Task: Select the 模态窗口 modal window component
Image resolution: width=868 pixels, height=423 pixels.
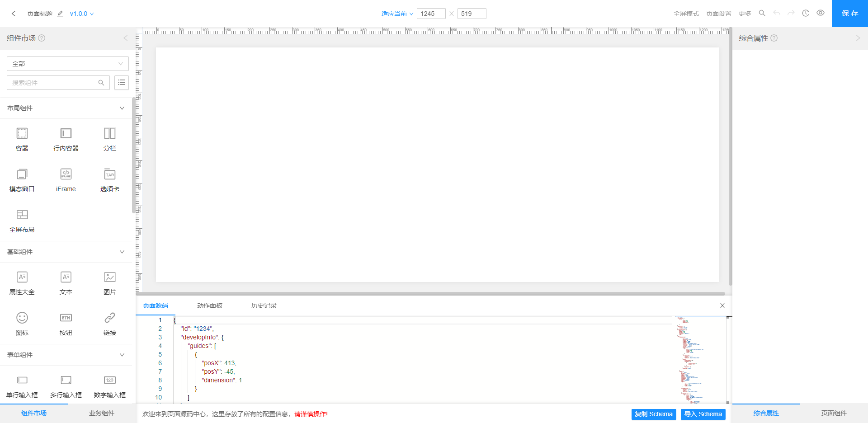Action: point(22,180)
